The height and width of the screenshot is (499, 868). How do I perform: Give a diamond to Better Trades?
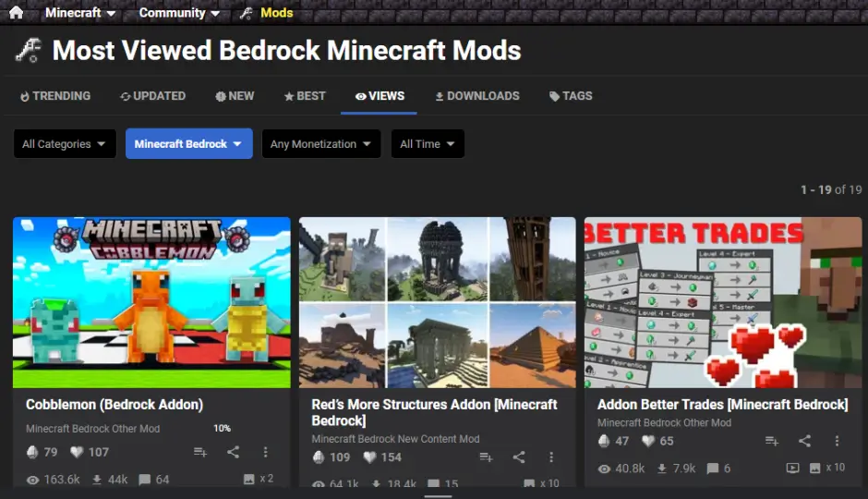(604, 441)
